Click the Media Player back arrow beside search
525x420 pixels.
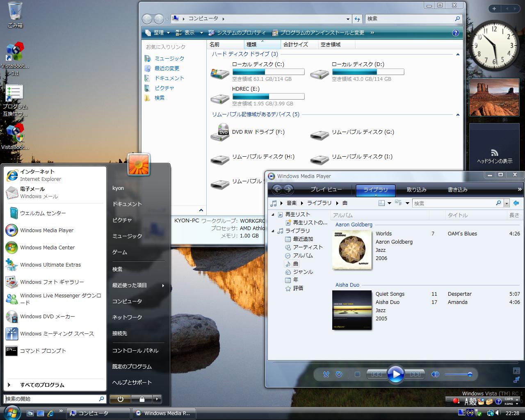tap(516, 203)
